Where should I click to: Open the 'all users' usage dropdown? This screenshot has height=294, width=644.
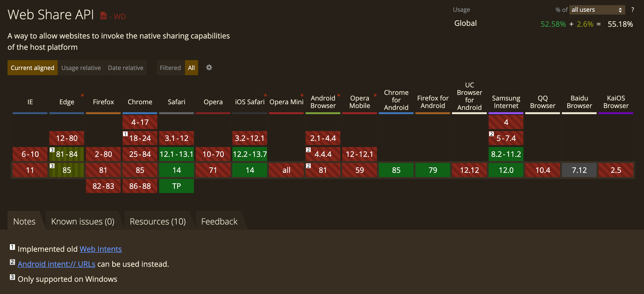tap(597, 10)
